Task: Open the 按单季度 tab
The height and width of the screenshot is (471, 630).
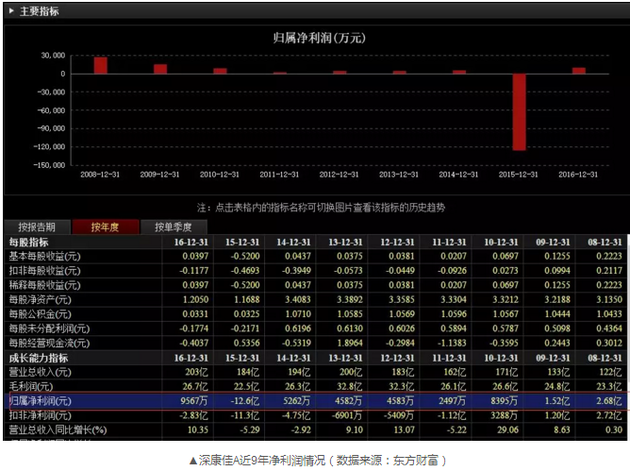Action: click(x=172, y=227)
